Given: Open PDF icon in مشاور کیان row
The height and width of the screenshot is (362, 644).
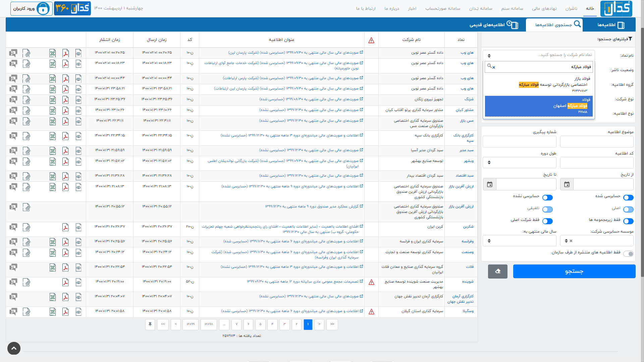Looking at the screenshot, I should point(65,111).
